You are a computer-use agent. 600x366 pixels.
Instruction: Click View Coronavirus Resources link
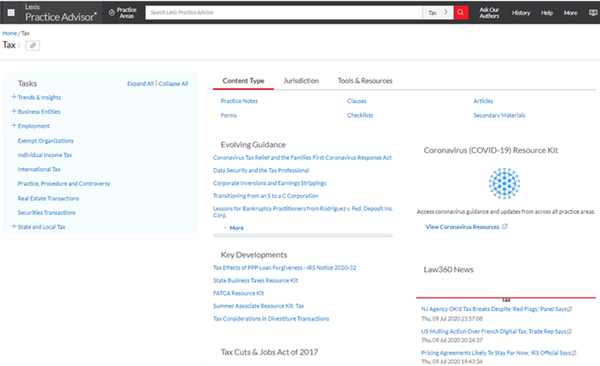[x=462, y=227]
